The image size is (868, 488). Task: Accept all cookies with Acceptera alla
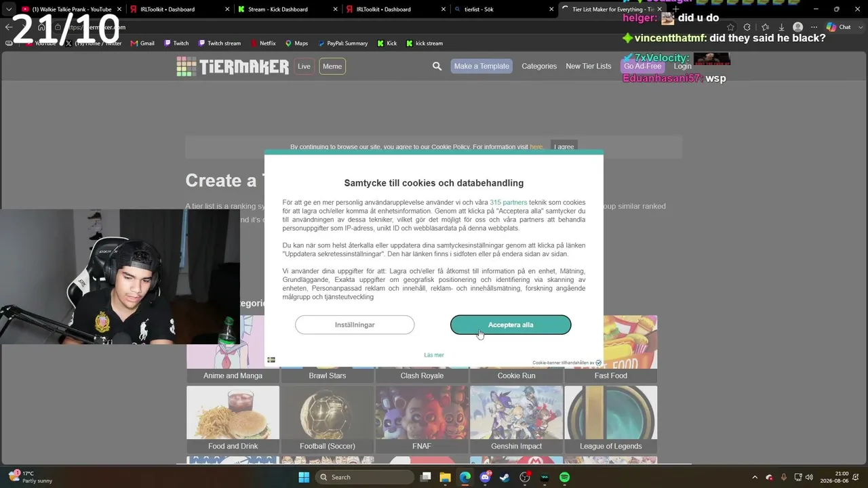(x=511, y=325)
